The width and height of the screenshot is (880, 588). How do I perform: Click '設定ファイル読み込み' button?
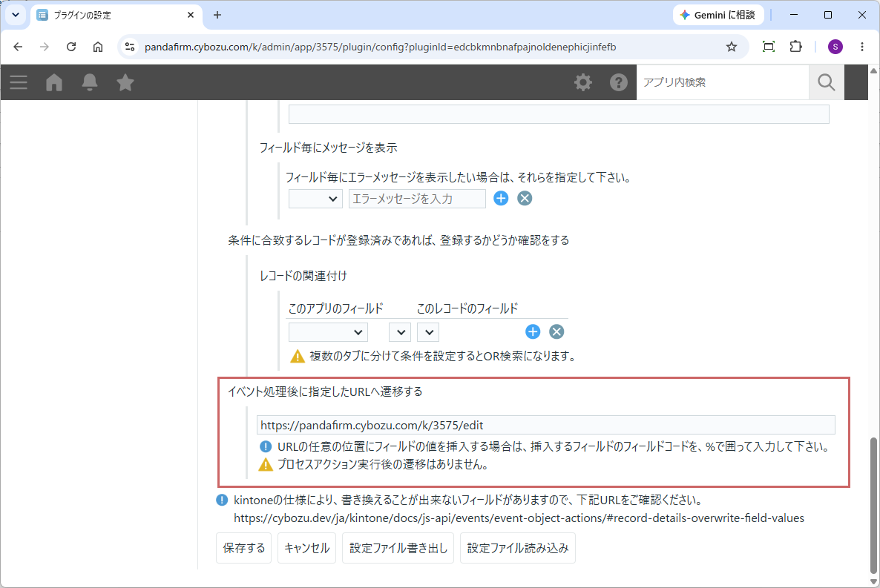517,548
